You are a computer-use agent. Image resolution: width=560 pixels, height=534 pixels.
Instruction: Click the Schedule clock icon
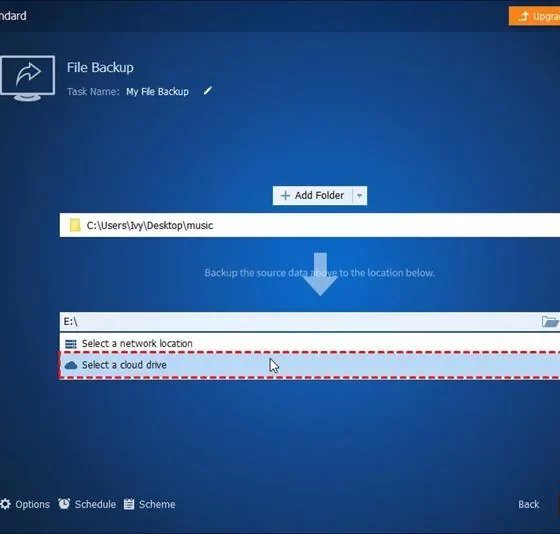coord(64,504)
